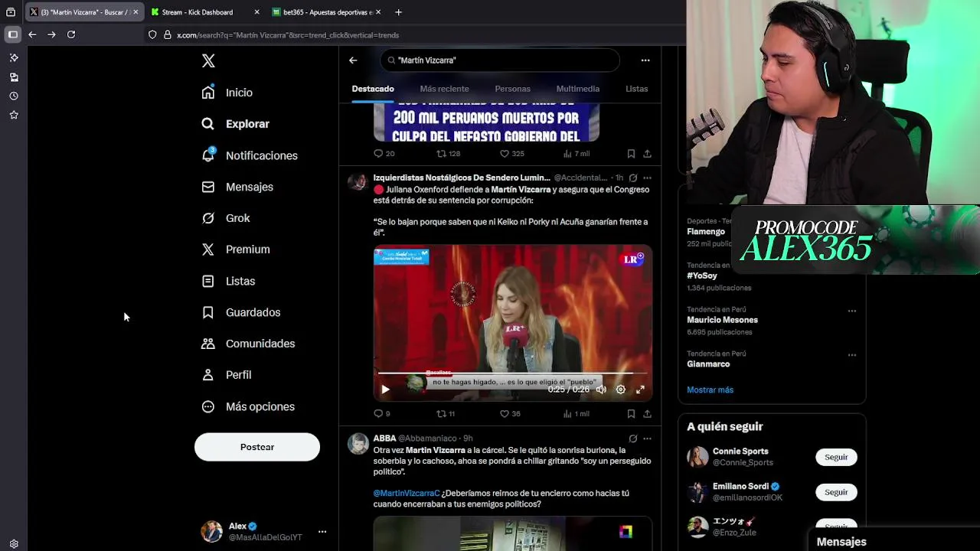
Task: Open account menu dots next to Alex
Action: coord(322,532)
